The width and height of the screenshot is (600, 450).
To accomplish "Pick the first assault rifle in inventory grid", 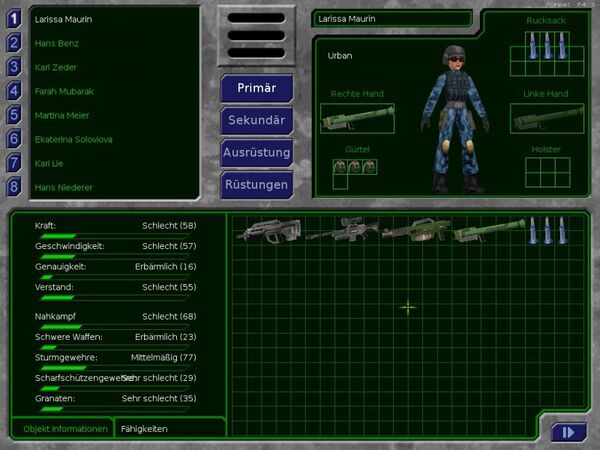I will pos(266,231).
